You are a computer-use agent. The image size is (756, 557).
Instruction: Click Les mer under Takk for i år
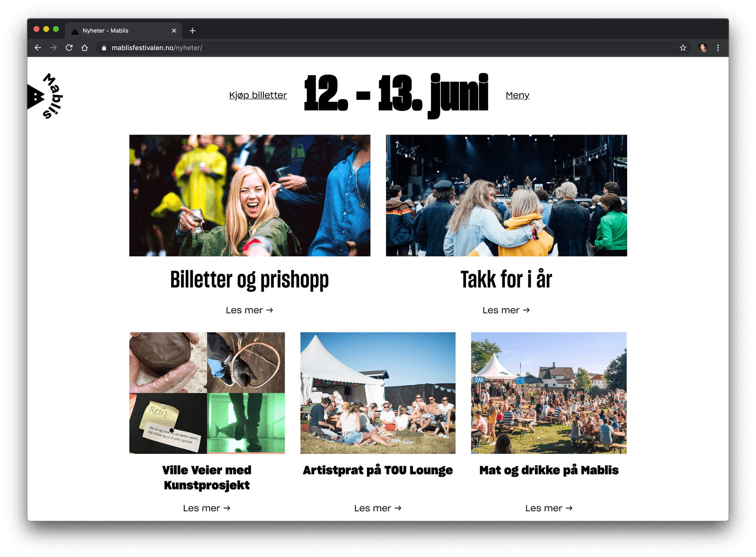[506, 310]
